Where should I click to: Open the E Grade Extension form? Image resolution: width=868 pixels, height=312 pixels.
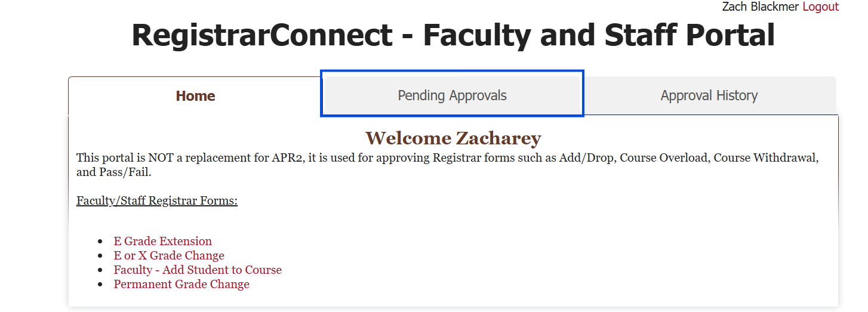163,242
